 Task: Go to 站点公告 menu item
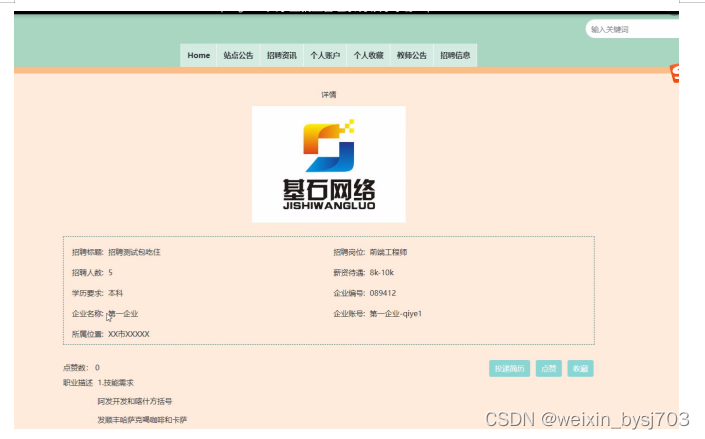point(238,55)
